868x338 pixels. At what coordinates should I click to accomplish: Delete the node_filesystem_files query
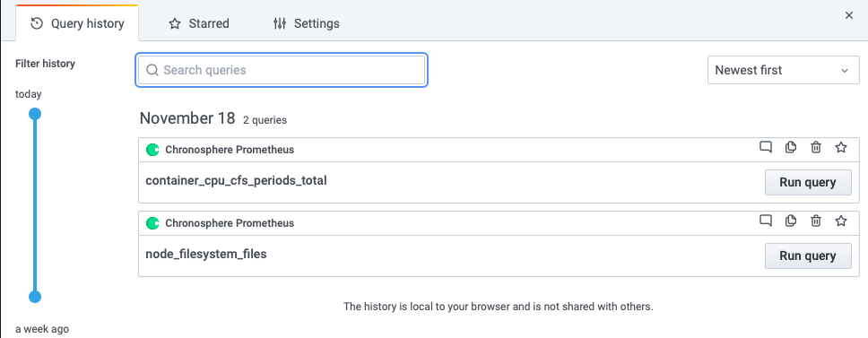tap(816, 221)
